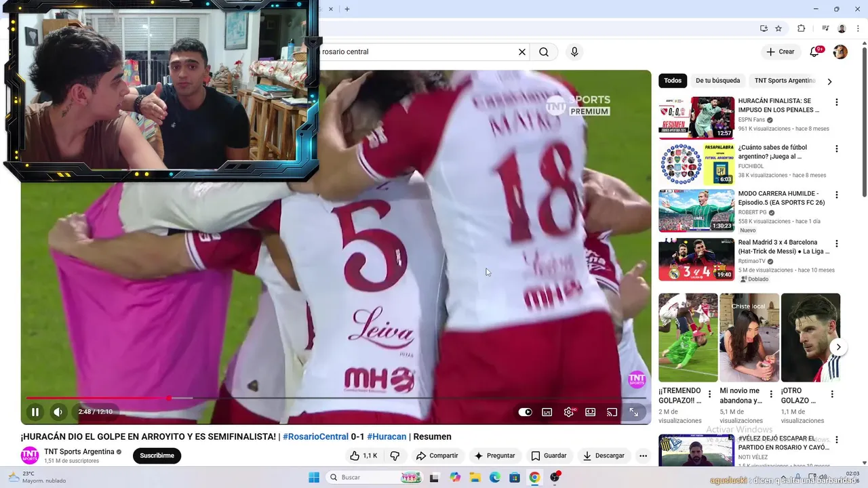The width and height of the screenshot is (868, 488).
Task: Open HURACÁN FINALISTA video thumbnail
Action: [696, 117]
